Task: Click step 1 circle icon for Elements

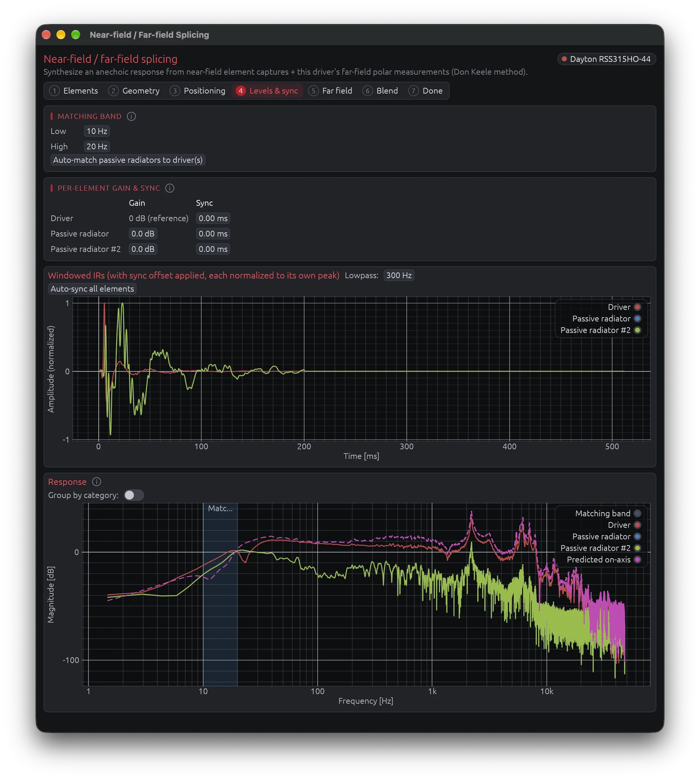Action: (54, 91)
